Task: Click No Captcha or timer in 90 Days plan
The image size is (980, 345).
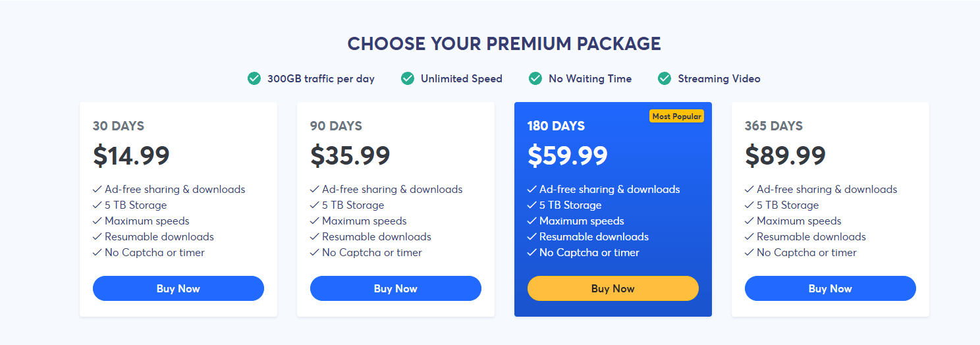Action: 371,253
